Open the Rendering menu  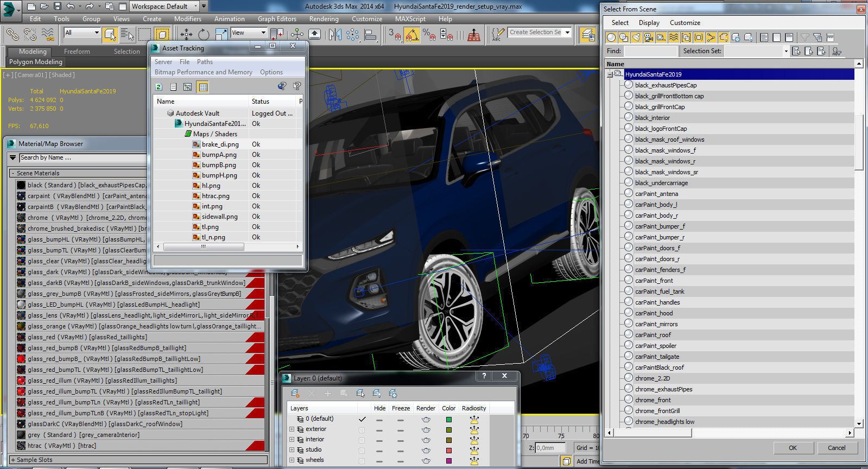324,19
